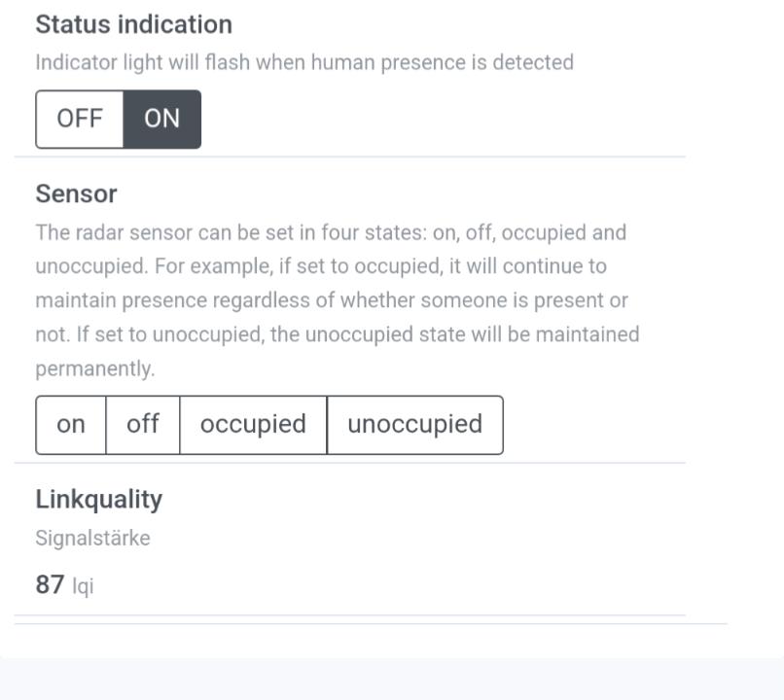Screen dimensions: 784x700
Task: Select the Signalstärke label text
Action: (x=92, y=538)
